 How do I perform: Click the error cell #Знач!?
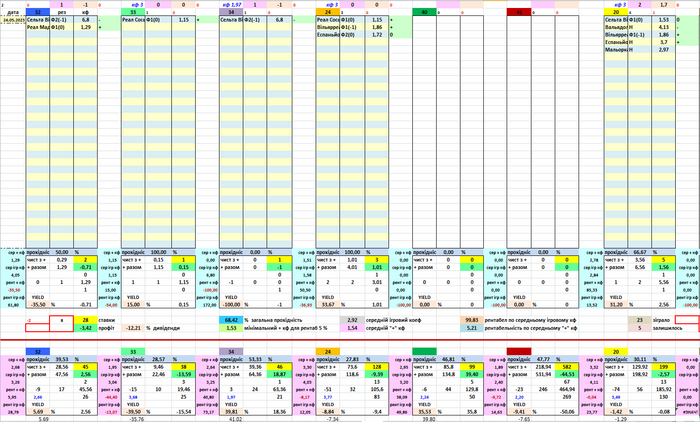[x=688, y=412]
